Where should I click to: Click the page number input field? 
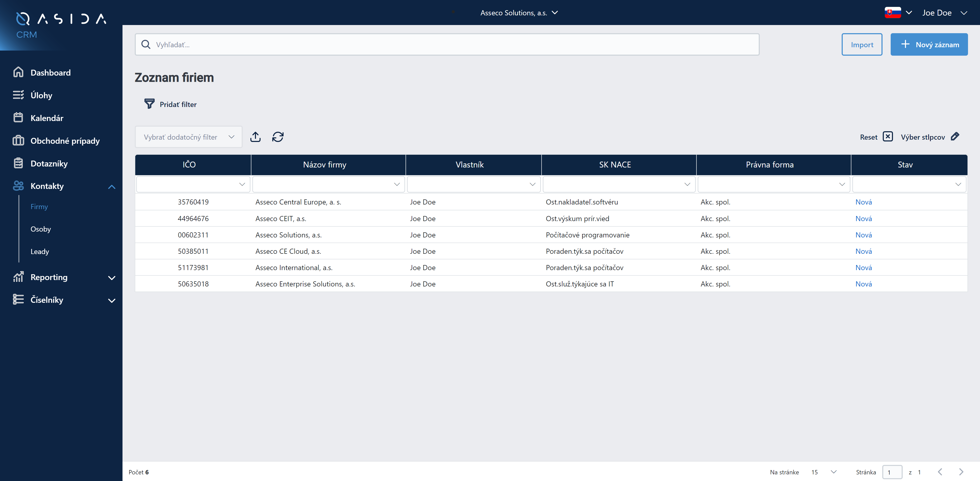pyautogui.click(x=892, y=472)
